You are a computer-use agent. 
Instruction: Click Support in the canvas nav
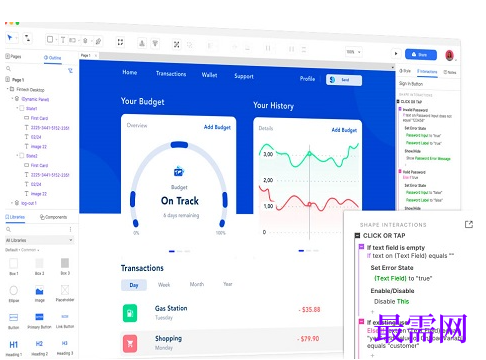click(244, 76)
